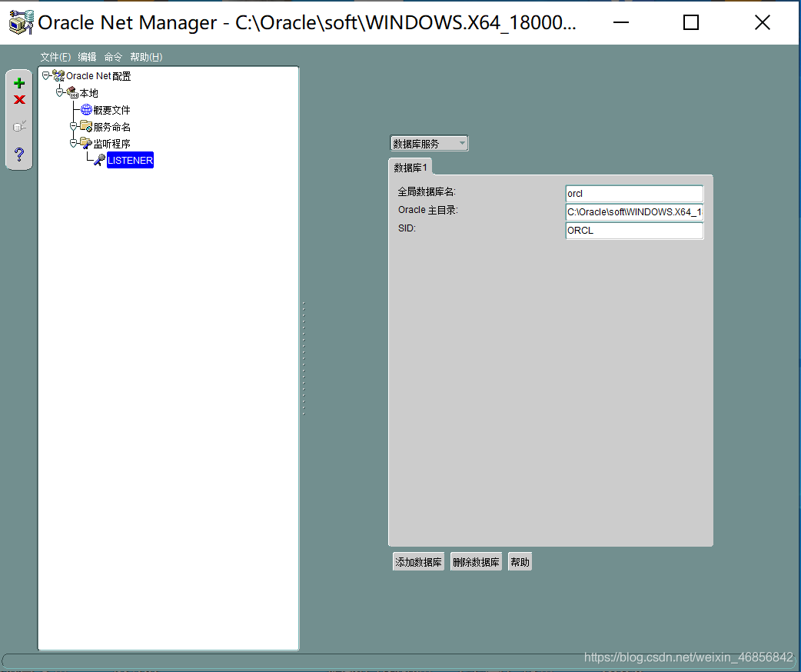
Task: Click the Oracle Net Manager title bar icon
Action: pyautogui.click(x=22, y=22)
